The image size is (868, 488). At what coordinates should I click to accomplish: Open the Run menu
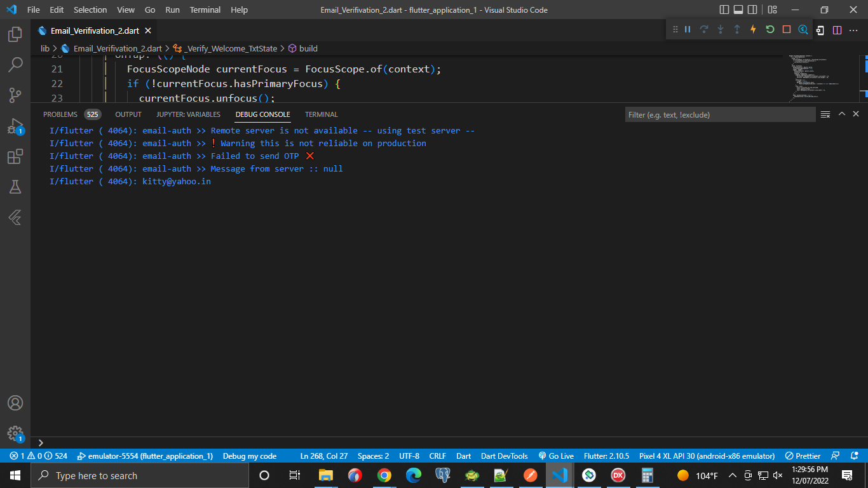tap(172, 10)
